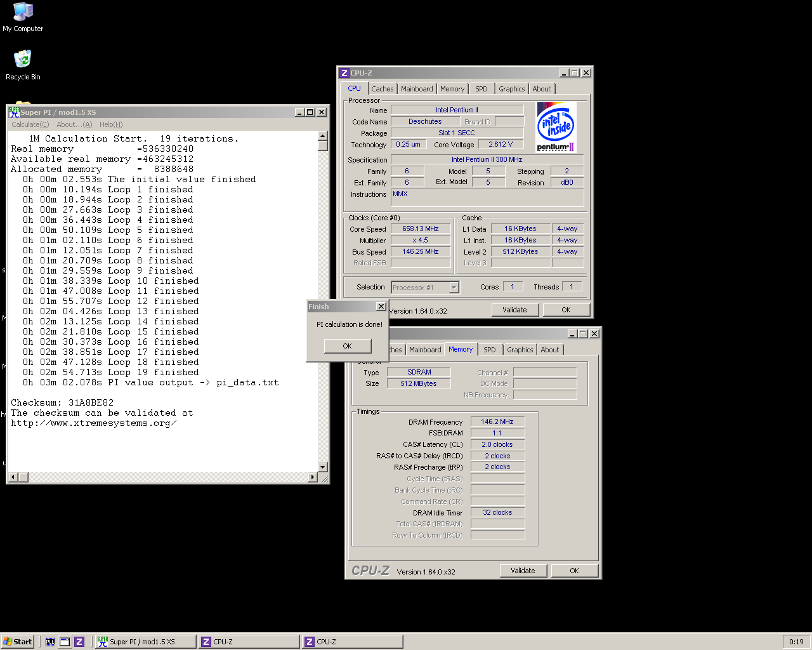Select the CPU tab in top CPU-Z
The width and height of the screenshot is (812, 650).
(354, 88)
